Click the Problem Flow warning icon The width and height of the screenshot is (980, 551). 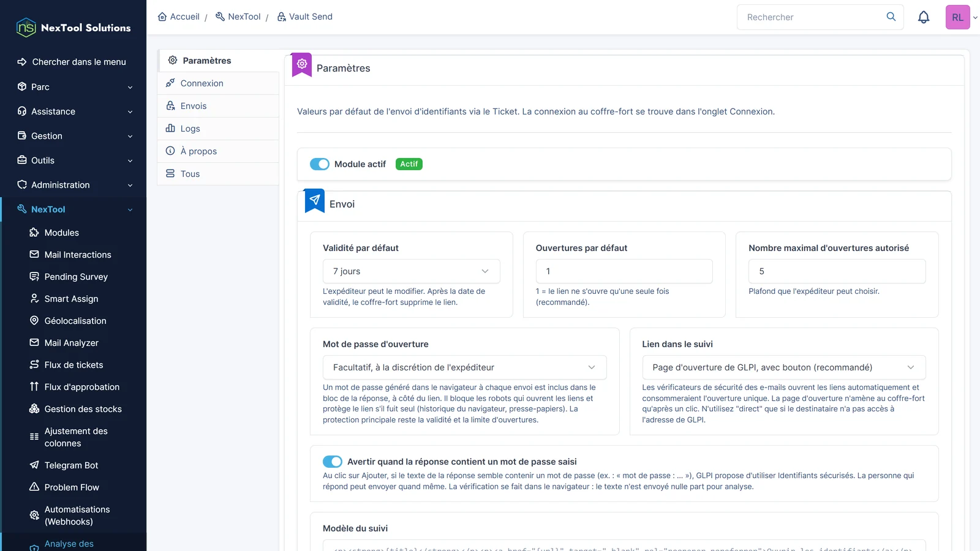coord(34,487)
